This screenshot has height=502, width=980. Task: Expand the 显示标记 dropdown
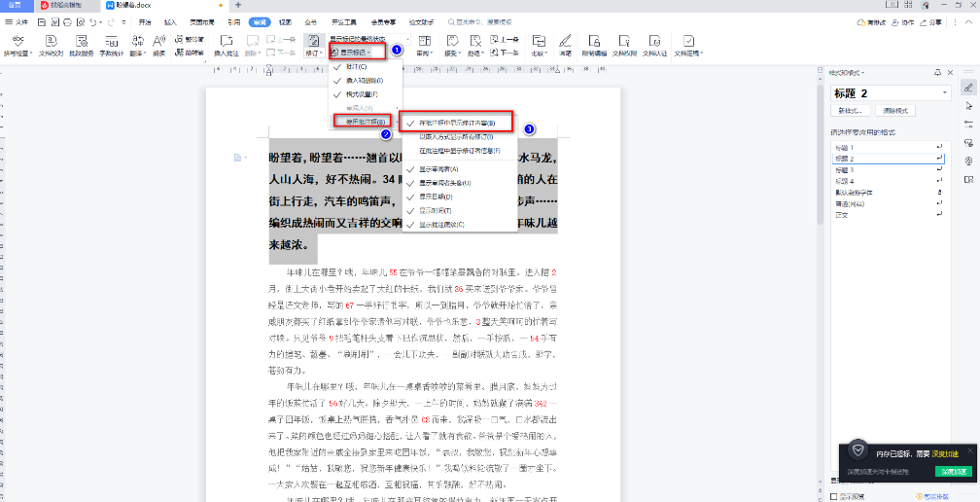tap(353, 52)
